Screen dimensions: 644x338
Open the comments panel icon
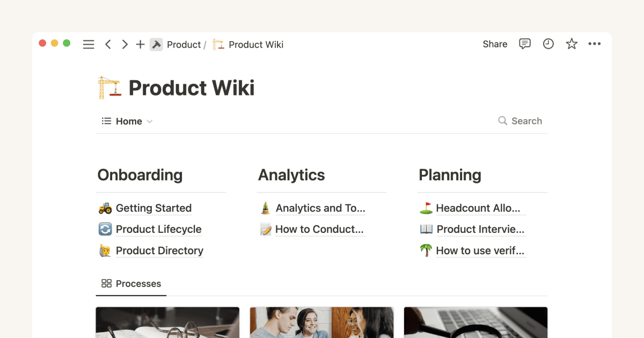(x=525, y=44)
